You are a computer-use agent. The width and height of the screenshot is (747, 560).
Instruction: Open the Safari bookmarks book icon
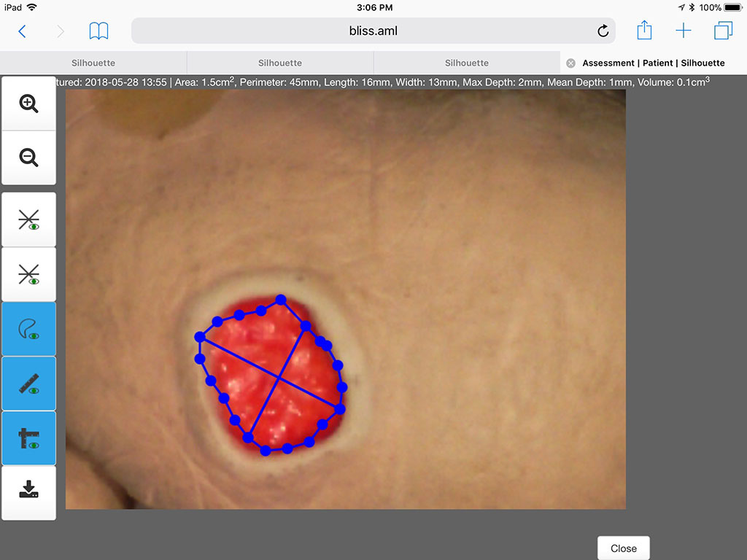(98, 31)
